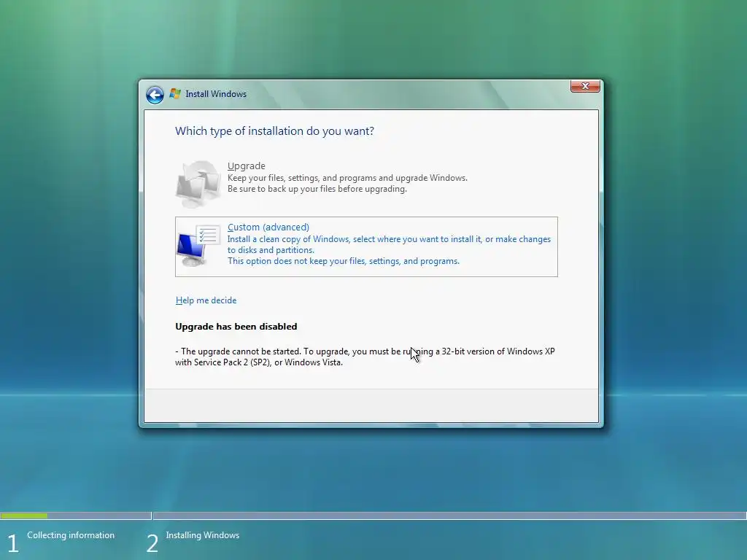Choose the Custom (advanced) installation option
747x560 pixels.
[366, 246]
